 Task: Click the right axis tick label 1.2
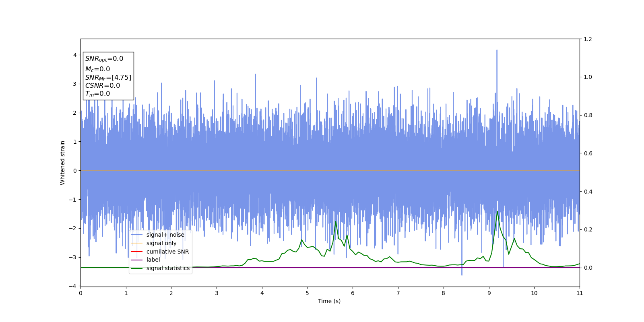[588, 39]
